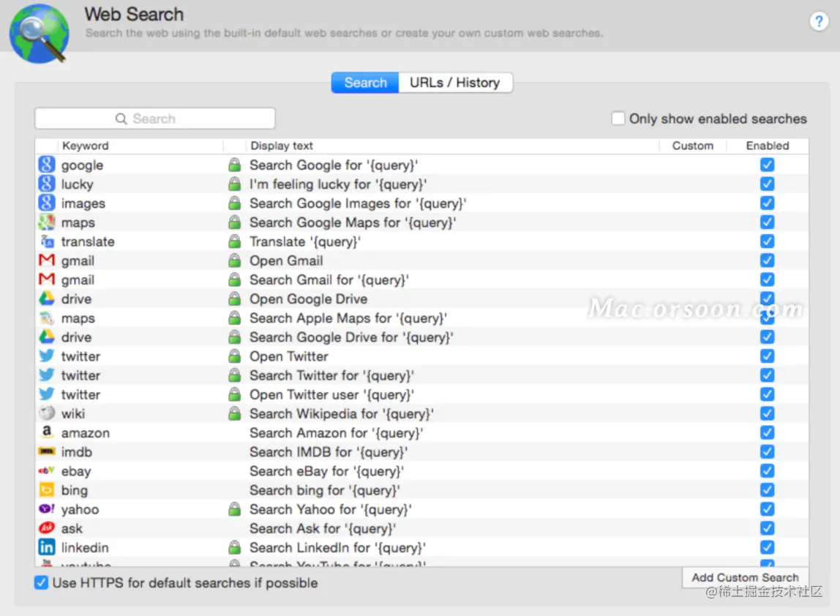Click the "yahoo" keyword cell
The image size is (840, 616).
pos(80,509)
